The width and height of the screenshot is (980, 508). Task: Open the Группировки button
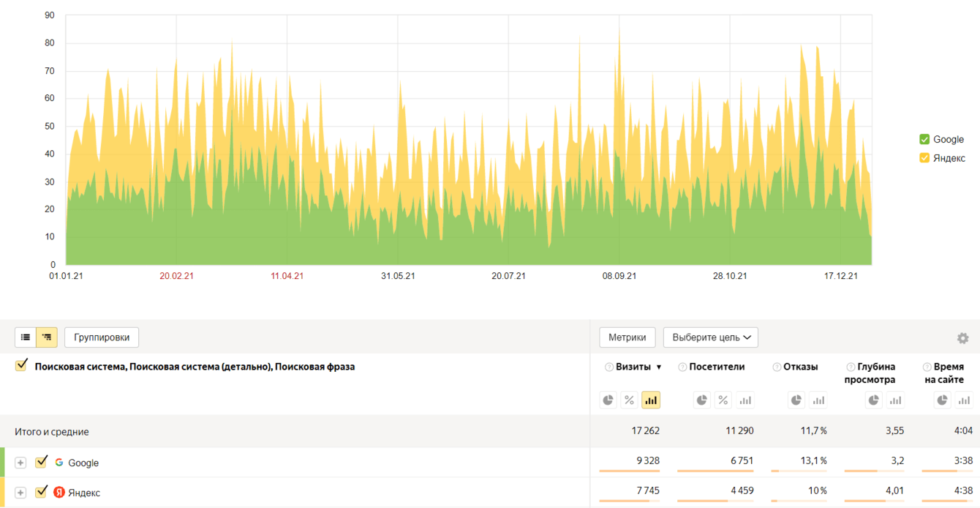point(102,337)
